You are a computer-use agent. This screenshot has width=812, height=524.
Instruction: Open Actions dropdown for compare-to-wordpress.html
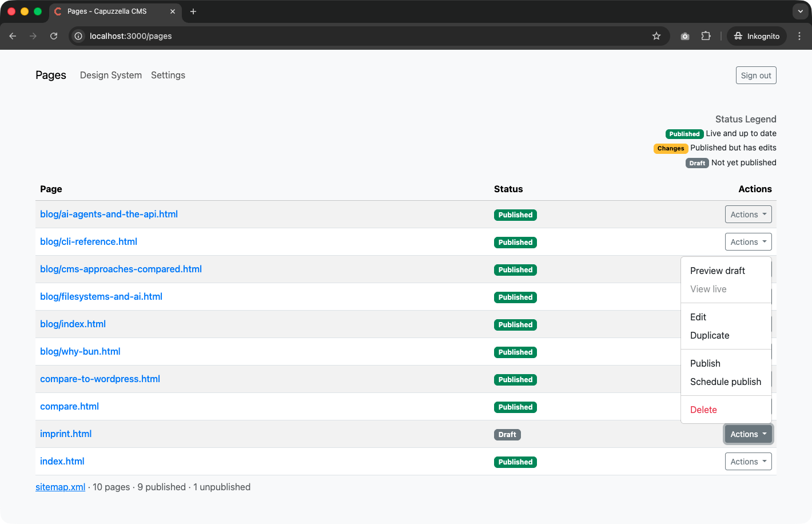point(748,379)
